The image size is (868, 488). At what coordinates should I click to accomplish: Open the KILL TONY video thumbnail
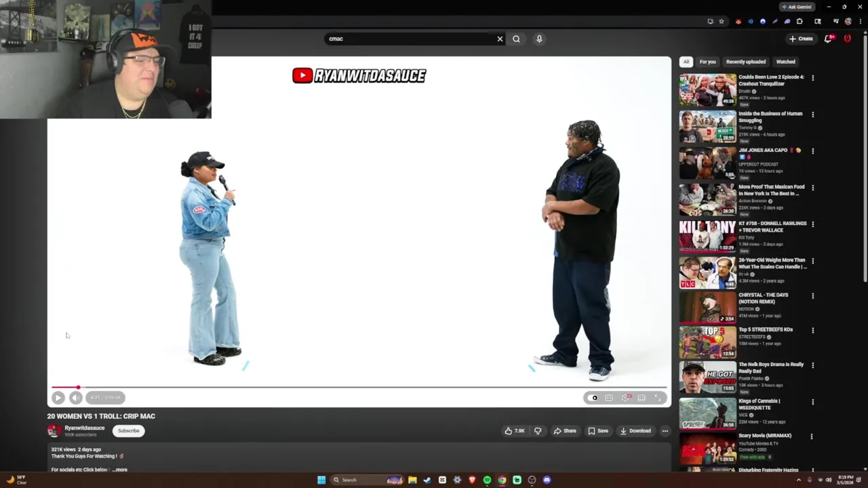707,236
